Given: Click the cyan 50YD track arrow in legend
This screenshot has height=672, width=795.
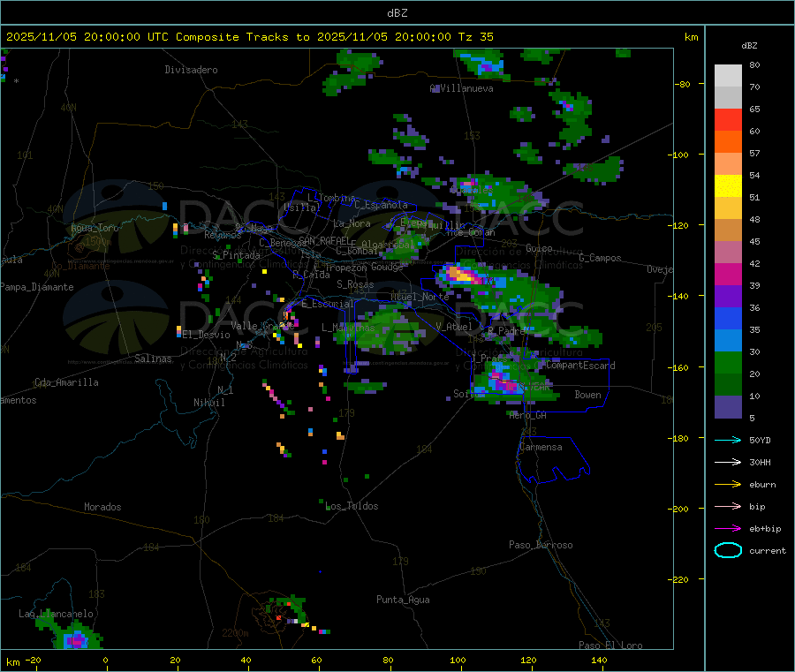Looking at the screenshot, I should tap(728, 440).
